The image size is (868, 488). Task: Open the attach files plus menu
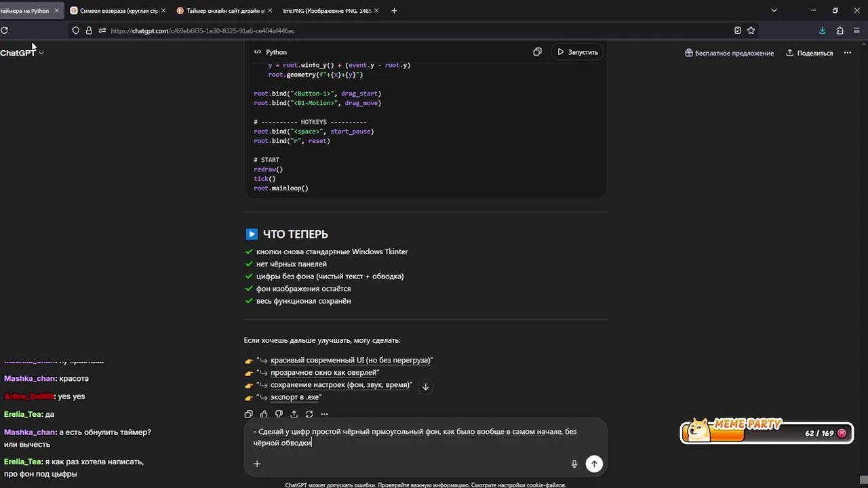click(257, 464)
